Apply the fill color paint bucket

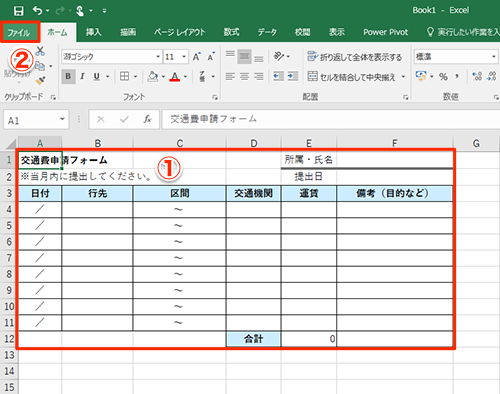point(153,77)
